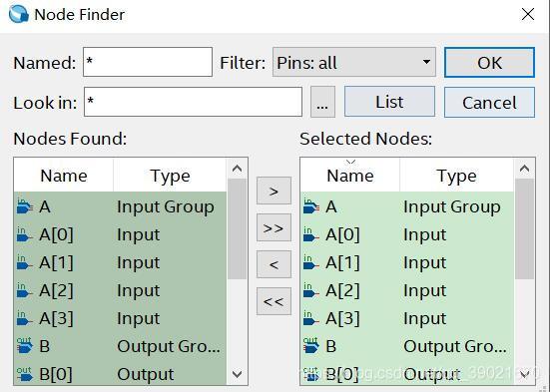Click Input Group type in Nodes Found

click(x=166, y=206)
